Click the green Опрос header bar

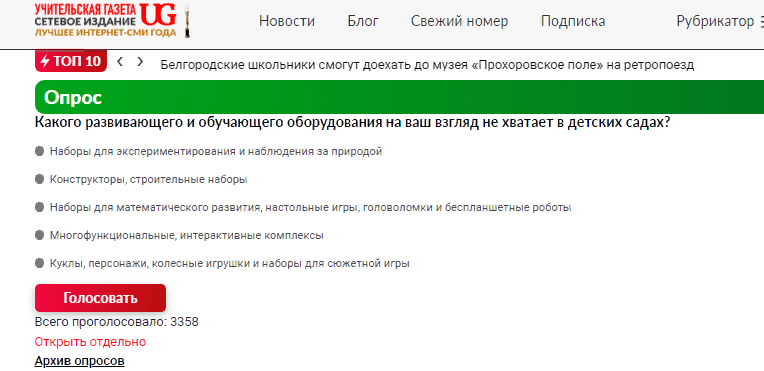400,98
